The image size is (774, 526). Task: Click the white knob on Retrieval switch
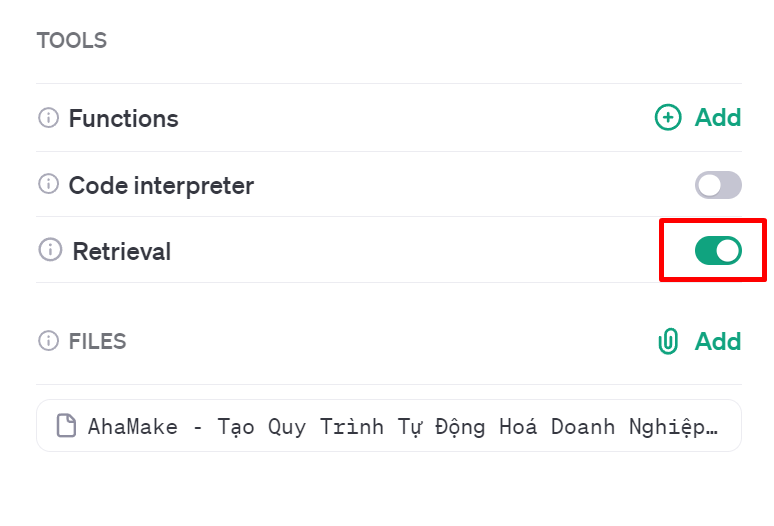(728, 251)
